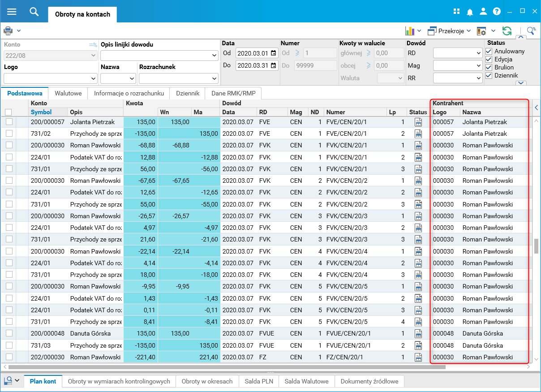Image resolution: width=541 pixels, height=392 pixels.
Task: Click the search magnifier icon
Action: [34, 12]
